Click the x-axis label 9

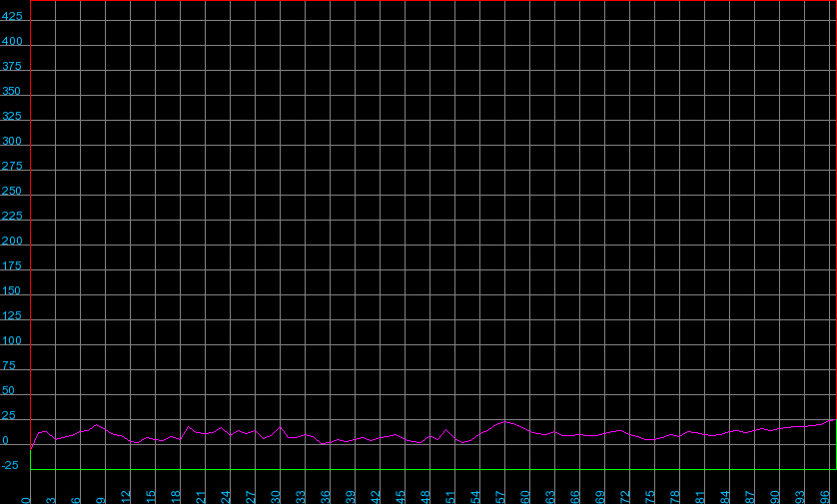point(101,500)
